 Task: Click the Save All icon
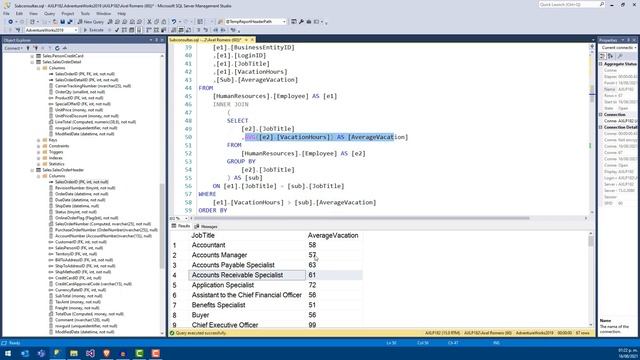(x=70, y=22)
